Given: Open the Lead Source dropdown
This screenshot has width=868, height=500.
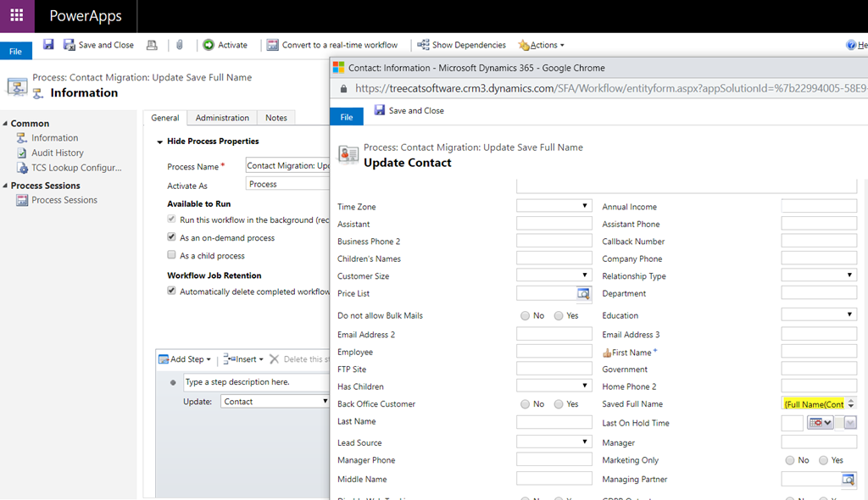Looking at the screenshot, I should [x=554, y=442].
